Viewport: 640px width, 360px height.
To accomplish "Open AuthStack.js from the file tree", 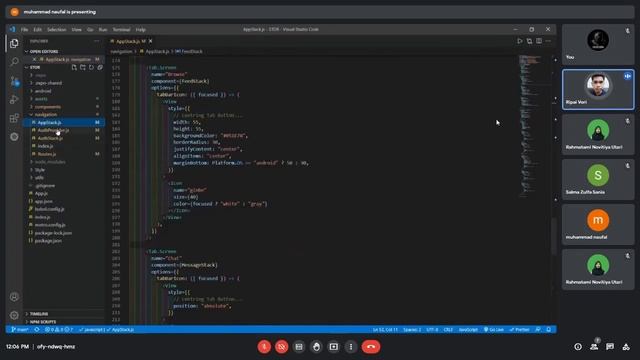I will pyautogui.click(x=64, y=138).
